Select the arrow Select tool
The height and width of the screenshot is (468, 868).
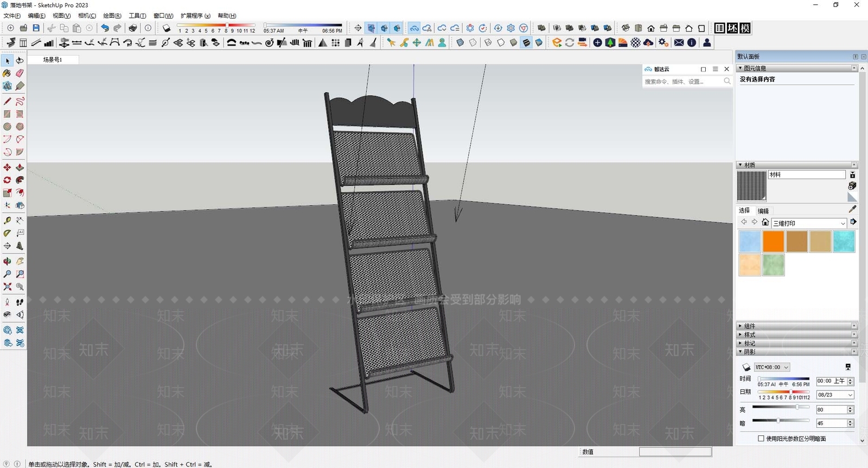click(x=8, y=61)
